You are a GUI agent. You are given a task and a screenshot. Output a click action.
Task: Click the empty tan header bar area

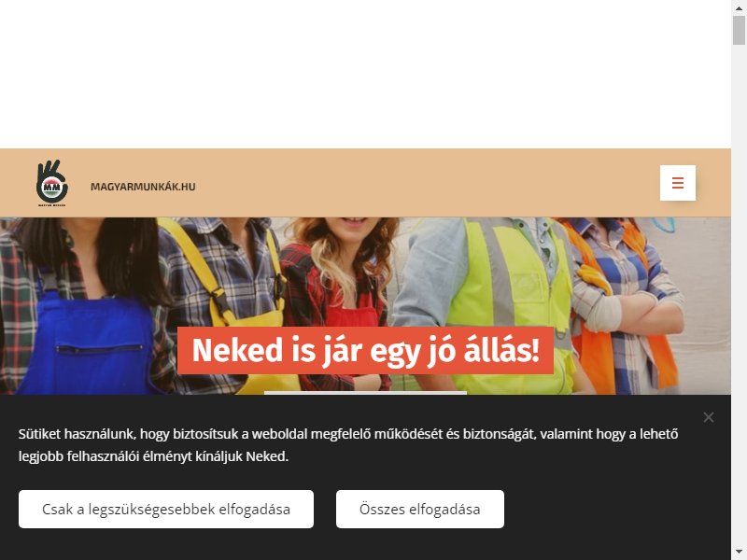click(x=429, y=183)
